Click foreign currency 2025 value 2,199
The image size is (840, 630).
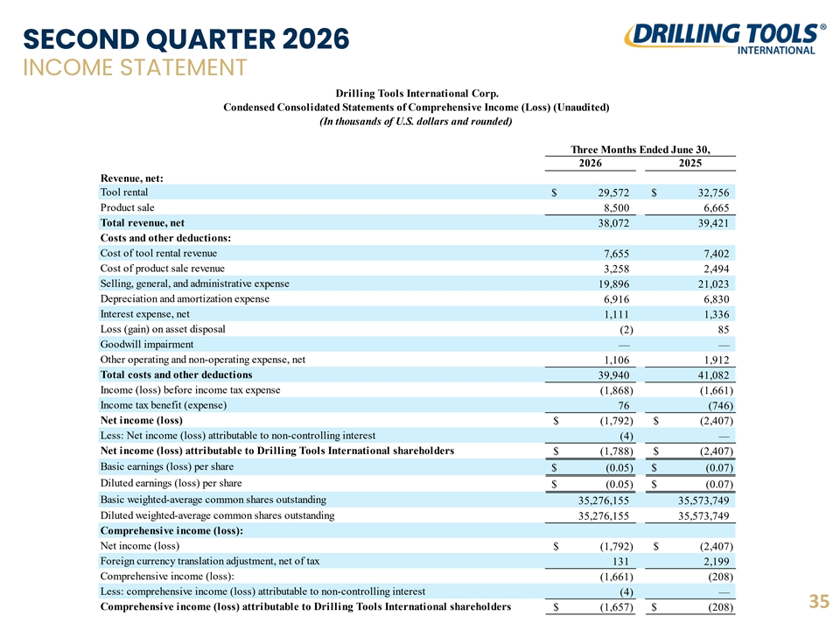coord(717,562)
